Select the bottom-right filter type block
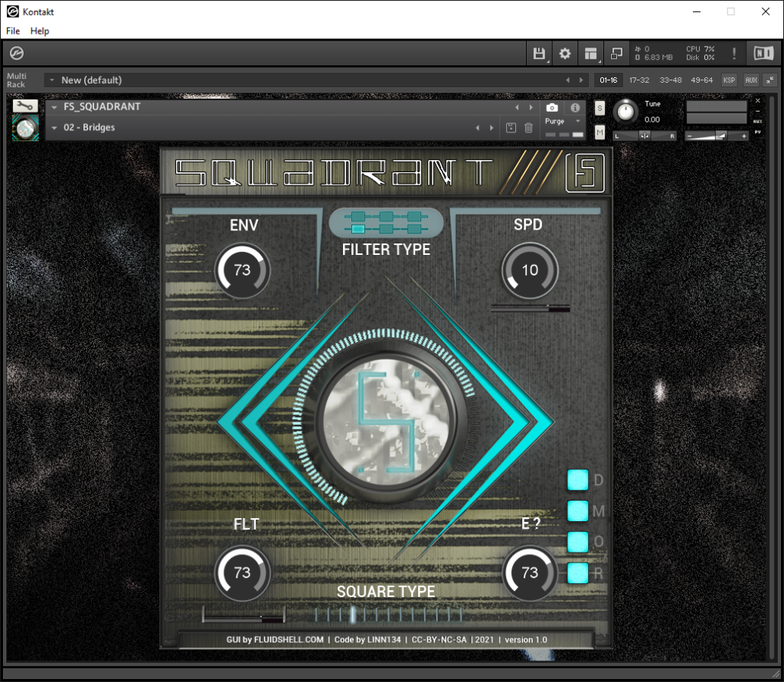 click(414, 229)
